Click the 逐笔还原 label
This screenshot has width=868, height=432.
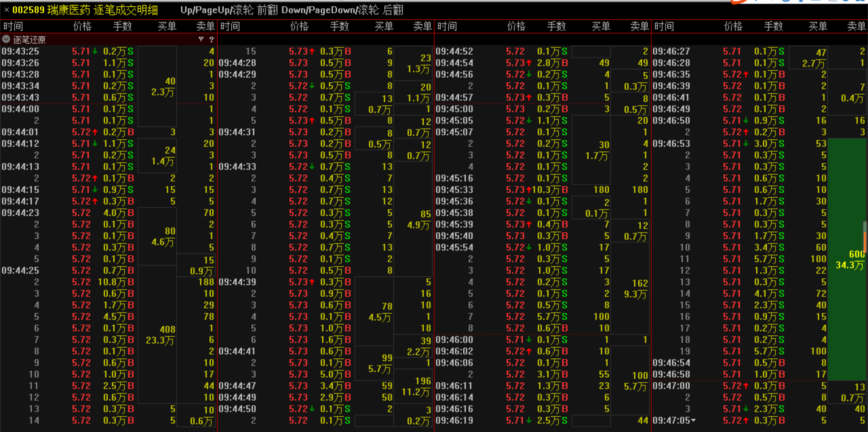click(29, 39)
